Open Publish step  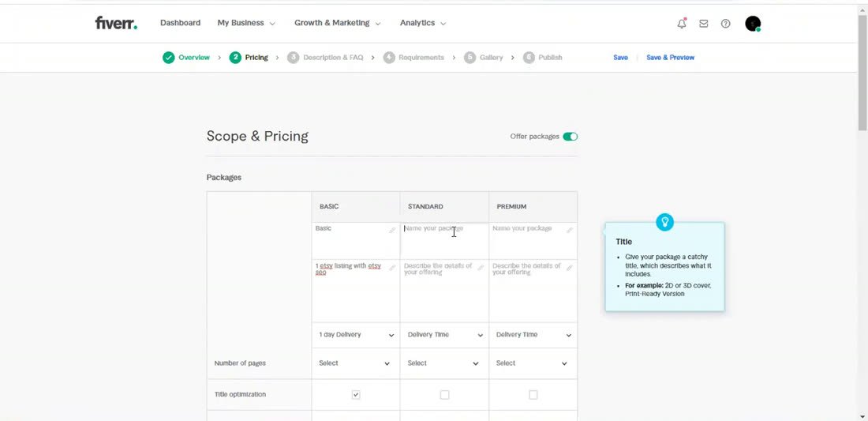(x=550, y=58)
